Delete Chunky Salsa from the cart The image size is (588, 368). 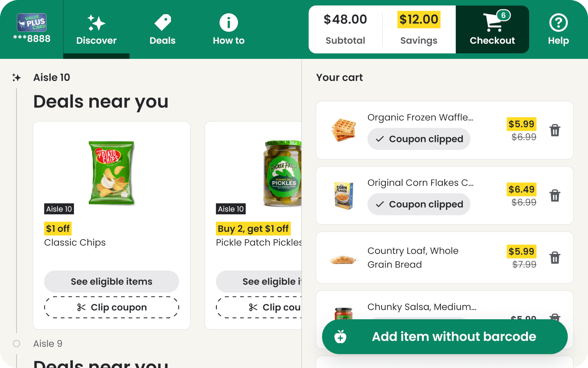point(555,318)
